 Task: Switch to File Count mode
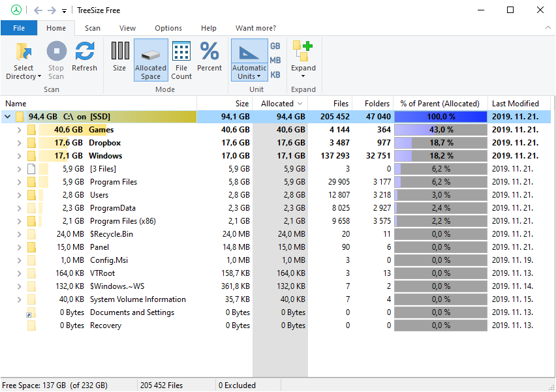(181, 61)
